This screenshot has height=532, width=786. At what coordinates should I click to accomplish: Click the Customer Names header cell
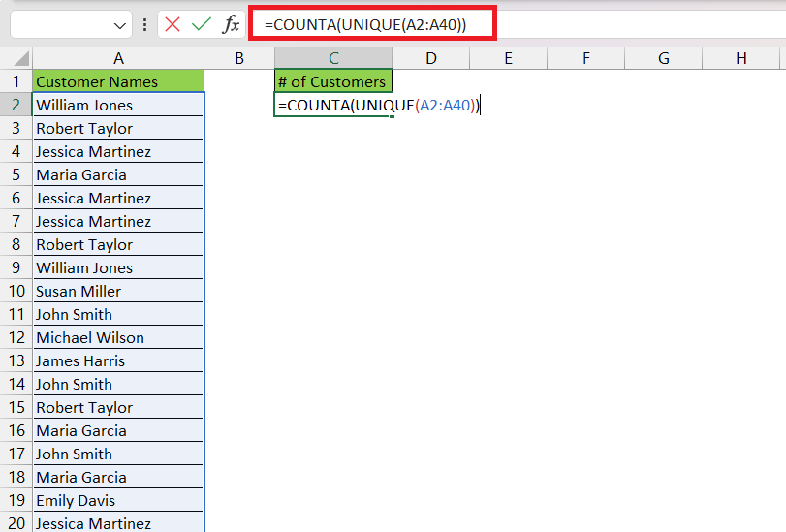(118, 81)
